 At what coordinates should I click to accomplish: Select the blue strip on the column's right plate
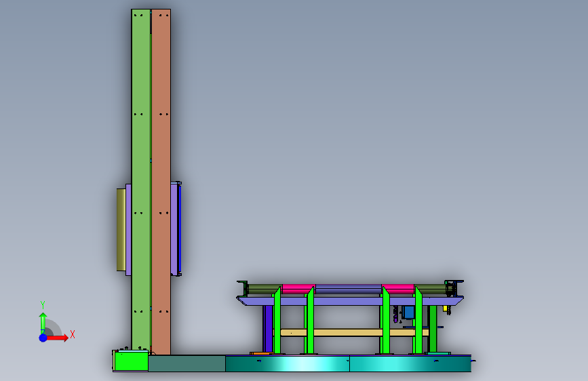(x=180, y=228)
